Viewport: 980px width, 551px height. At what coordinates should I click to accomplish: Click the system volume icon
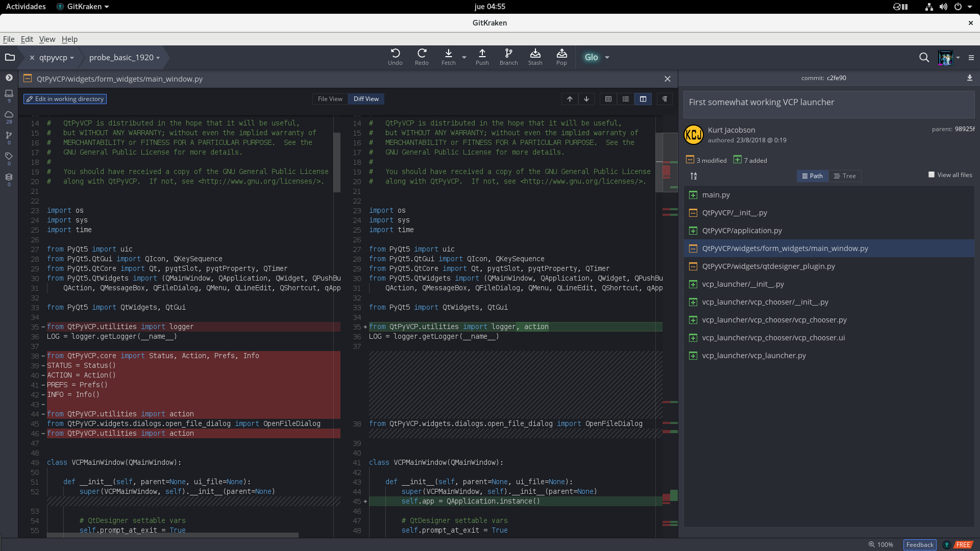click(x=943, y=7)
